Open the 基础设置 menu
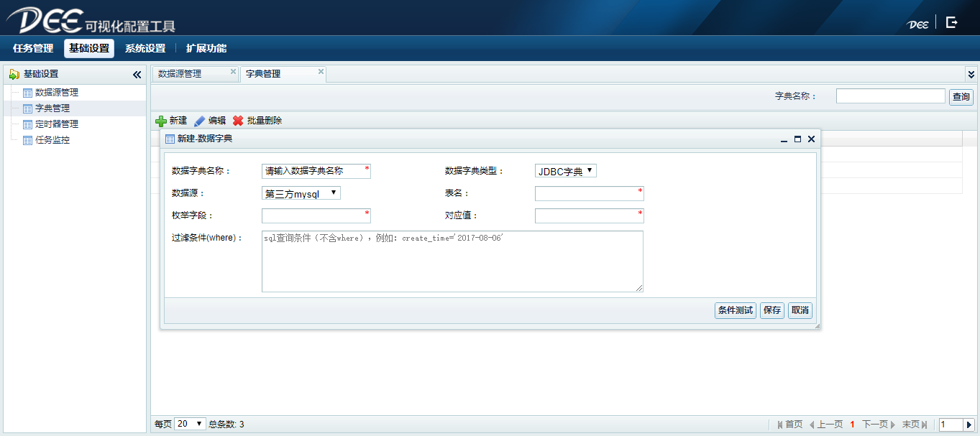 (x=89, y=49)
